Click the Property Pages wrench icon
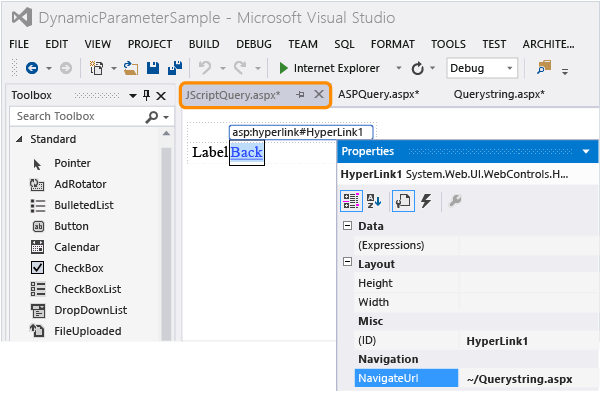 (455, 201)
